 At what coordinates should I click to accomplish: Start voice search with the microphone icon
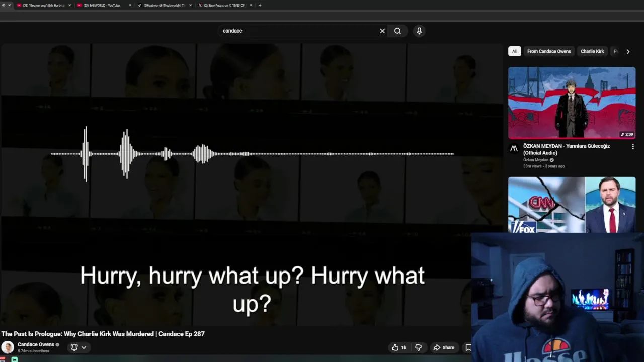[419, 31]
